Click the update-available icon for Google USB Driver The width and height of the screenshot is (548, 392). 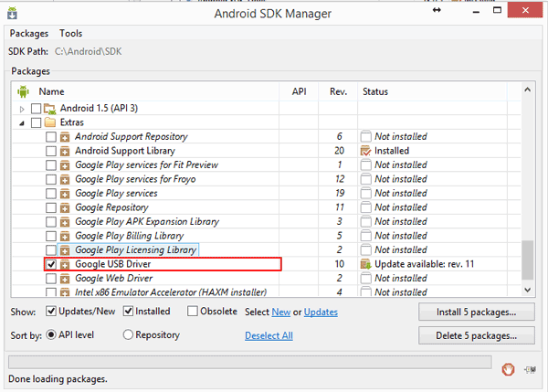coord(365,264)
